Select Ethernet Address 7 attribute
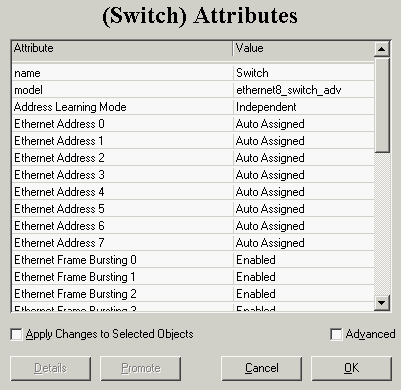401x390 pixels. (123, 243)
